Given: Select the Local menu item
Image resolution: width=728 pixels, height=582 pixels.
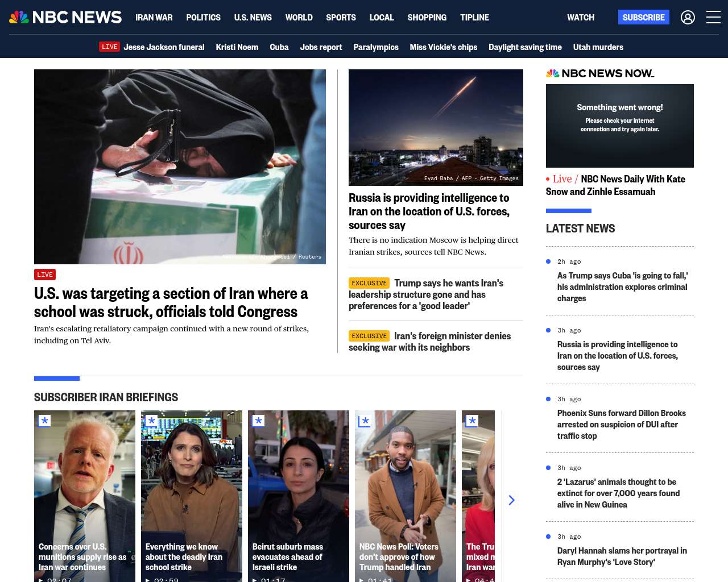Looking at the screenshot, I should (x=382, y=18).
